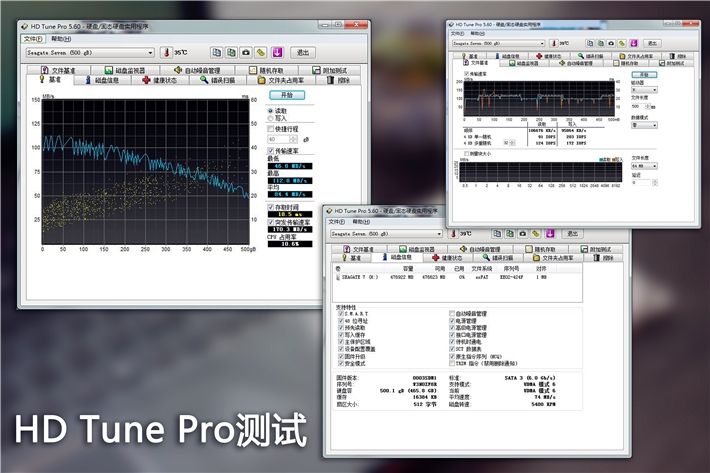Open options via yellow tag icon in benchmark window
The image size is (710, 473).
tap(261, 53)
